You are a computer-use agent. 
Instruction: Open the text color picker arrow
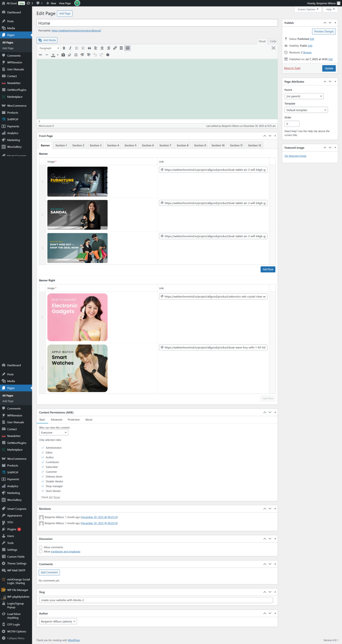[58, 55]
